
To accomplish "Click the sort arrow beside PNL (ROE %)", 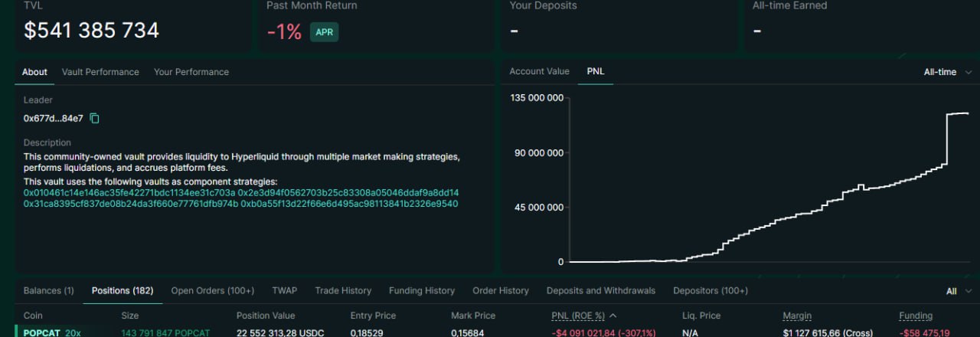I will pyautogui.click(x=614, y=316).
